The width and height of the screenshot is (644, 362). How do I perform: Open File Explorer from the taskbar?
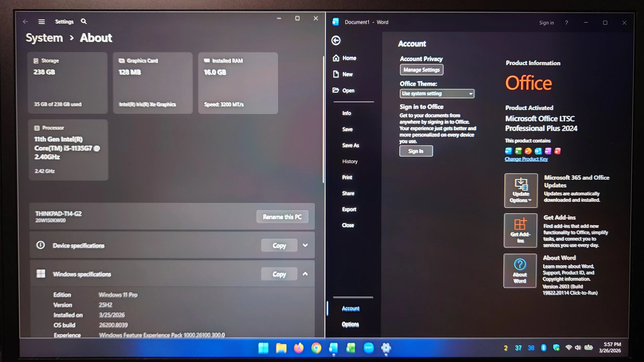tap(281, 348)
